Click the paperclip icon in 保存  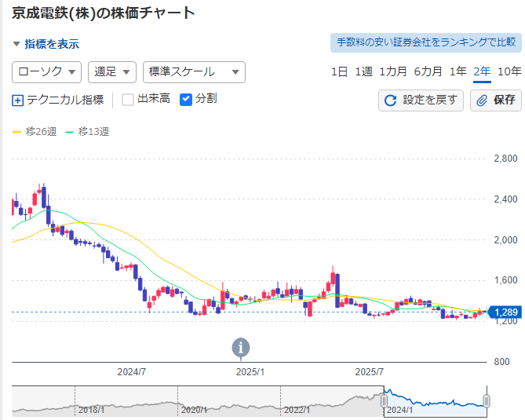click(482, 100)
